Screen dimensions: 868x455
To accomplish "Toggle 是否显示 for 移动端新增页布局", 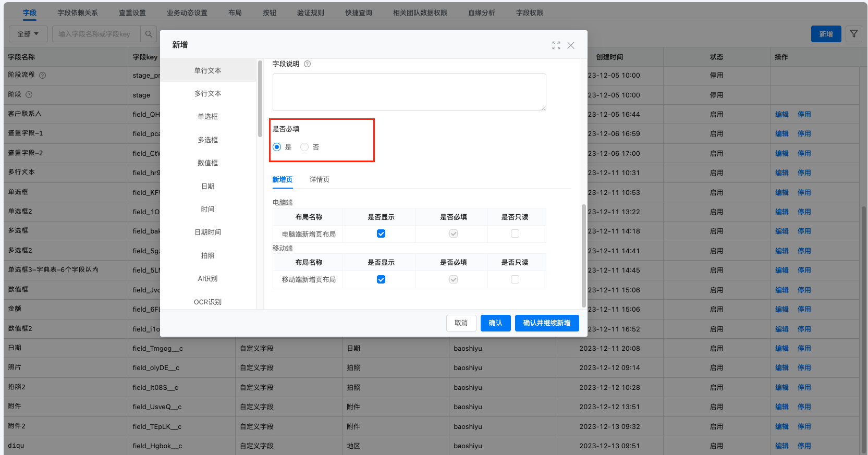I will point(381,279).
